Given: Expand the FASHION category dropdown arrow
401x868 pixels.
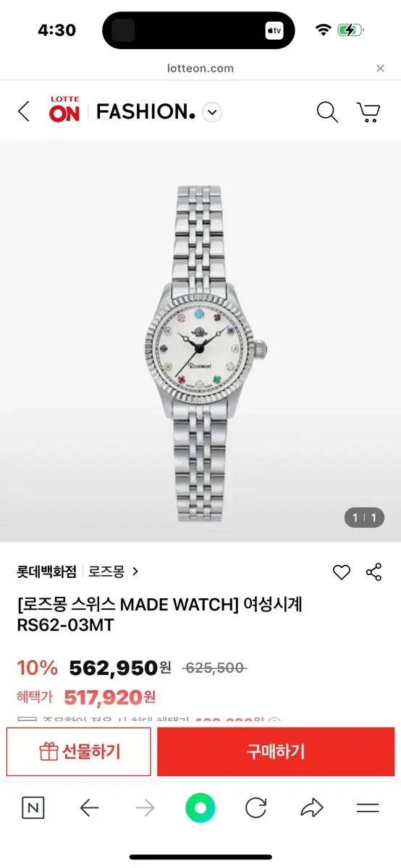Looking at the screenshot, I should 212,112.
